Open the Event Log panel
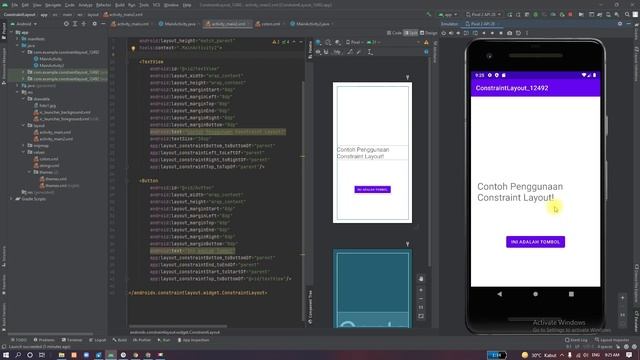 point(576,340)
